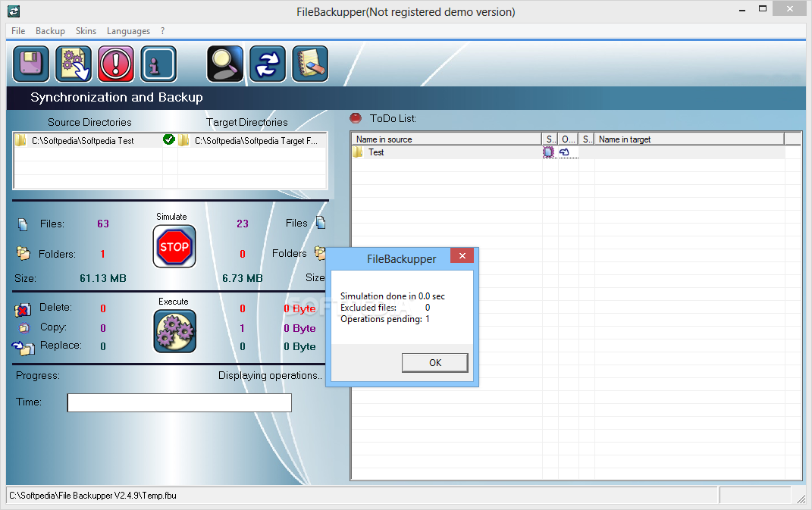Click the Displaying operations.. status text
The image size is (812, 510).
270,376
